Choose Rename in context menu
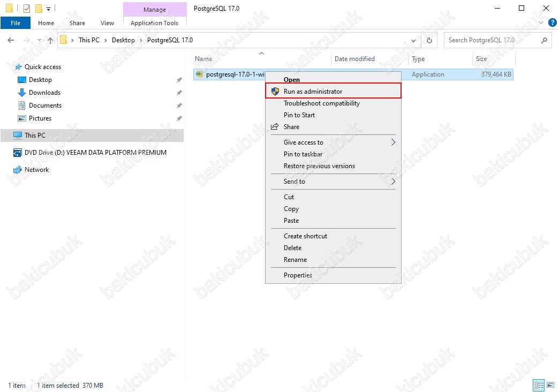 pos(333,260)
